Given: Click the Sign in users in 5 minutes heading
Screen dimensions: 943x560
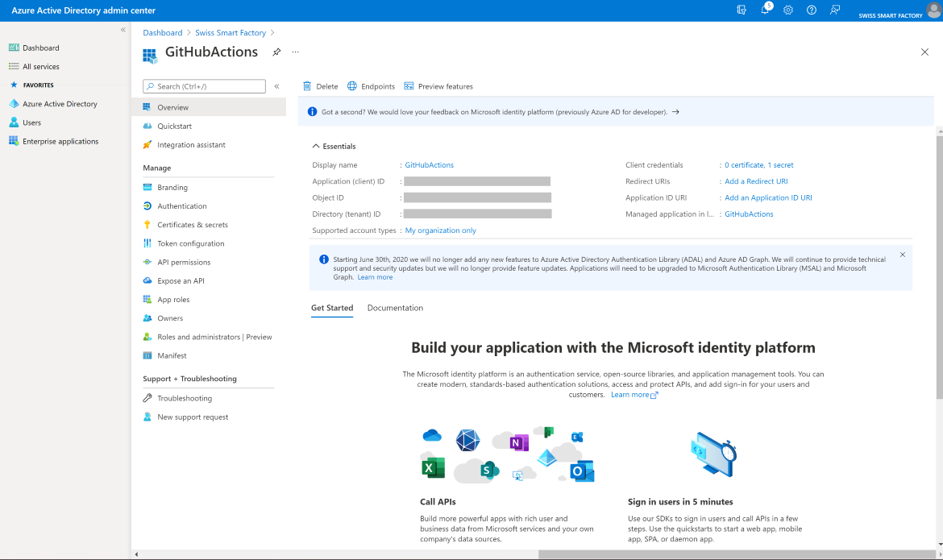Looking at the screenshot, I should [680, 502].
